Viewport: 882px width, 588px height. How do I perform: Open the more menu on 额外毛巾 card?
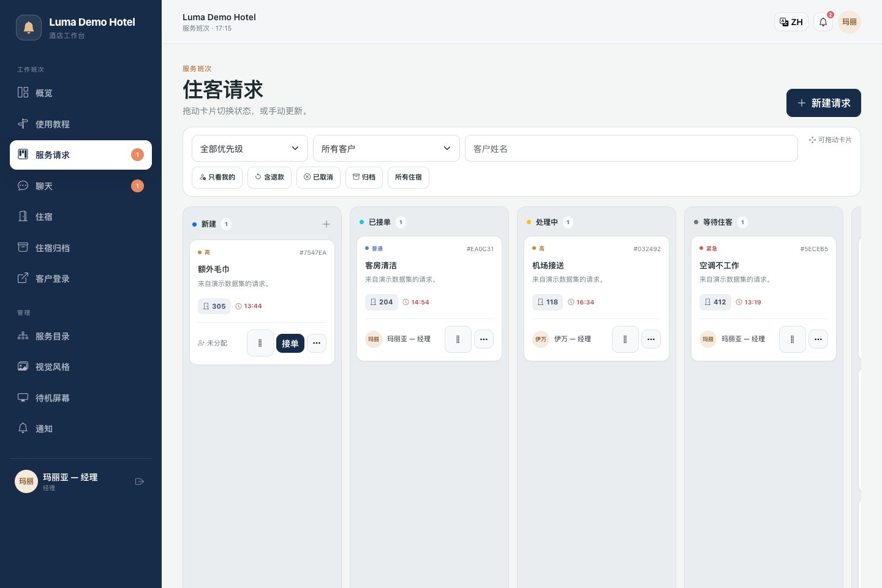click(317, 343)
